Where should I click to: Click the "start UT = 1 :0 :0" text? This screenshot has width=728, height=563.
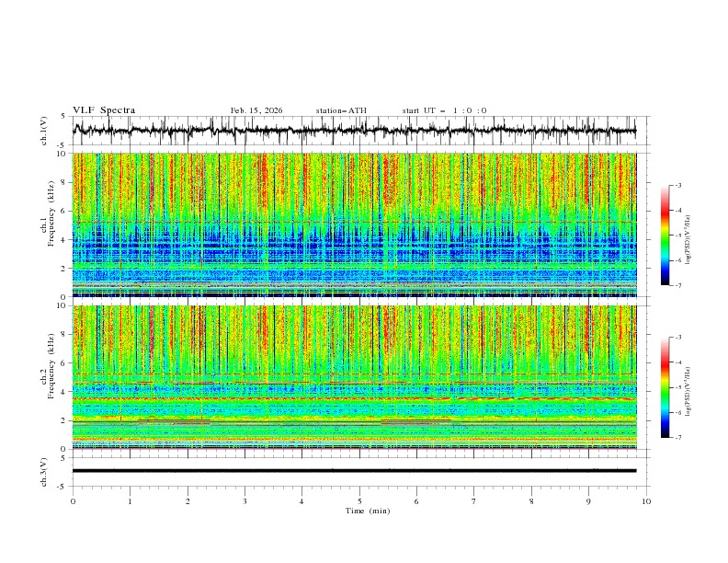[x=444, y=110]
